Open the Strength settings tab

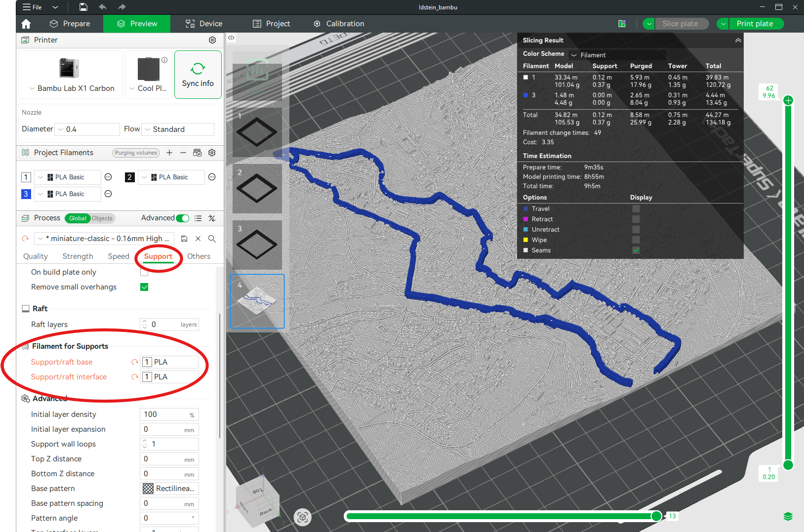point(78,256)
